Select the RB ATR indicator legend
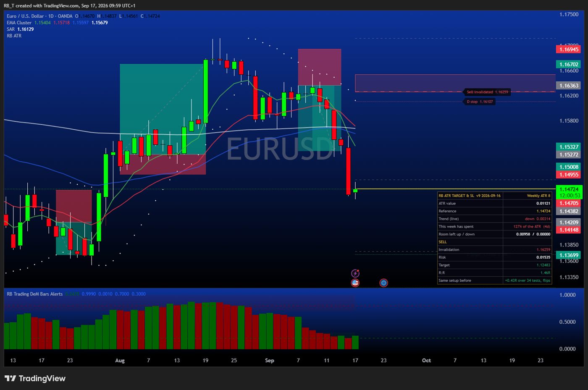 (x=14, y=36)
